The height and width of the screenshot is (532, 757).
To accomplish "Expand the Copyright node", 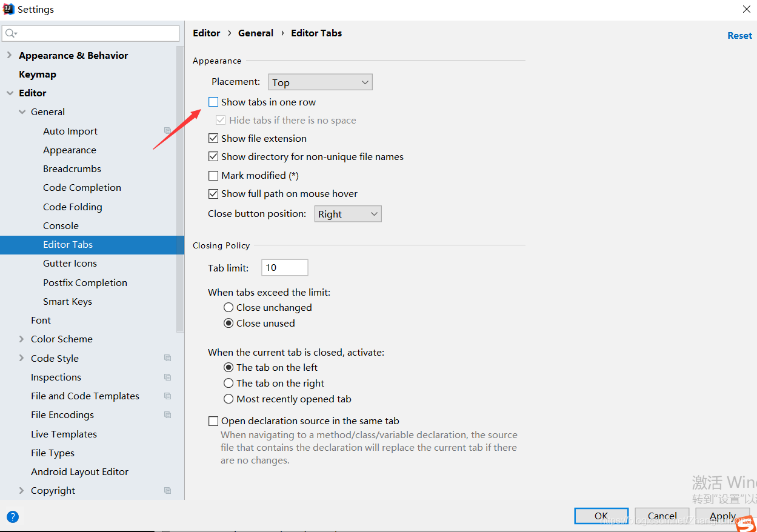I will click(x=22, y=490).
